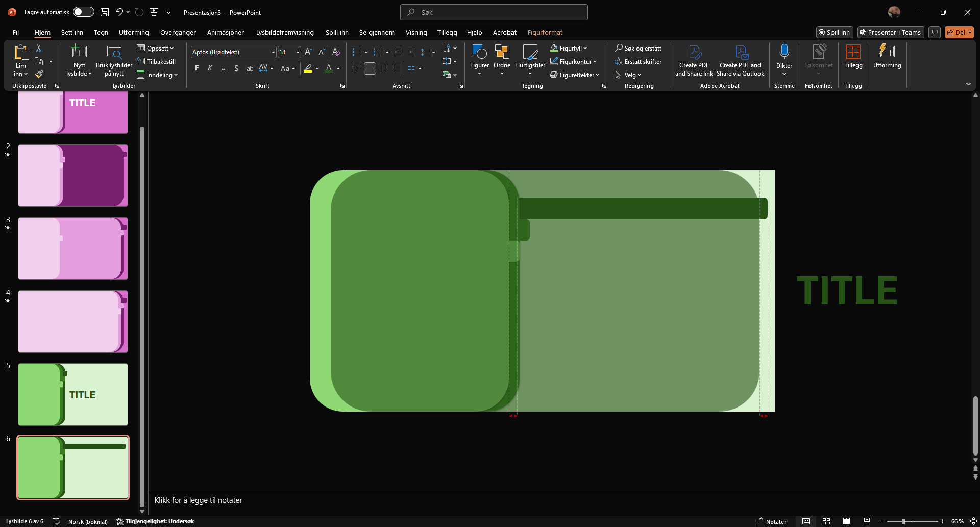
Task: Click the zoom slider in status bar
Action: (x=903, y=521)
